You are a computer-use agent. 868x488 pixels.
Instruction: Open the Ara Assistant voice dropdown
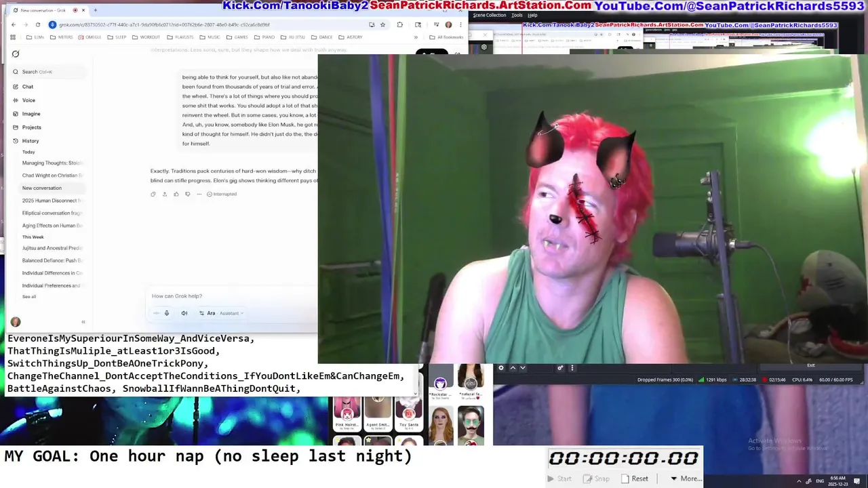click(221, 313)
